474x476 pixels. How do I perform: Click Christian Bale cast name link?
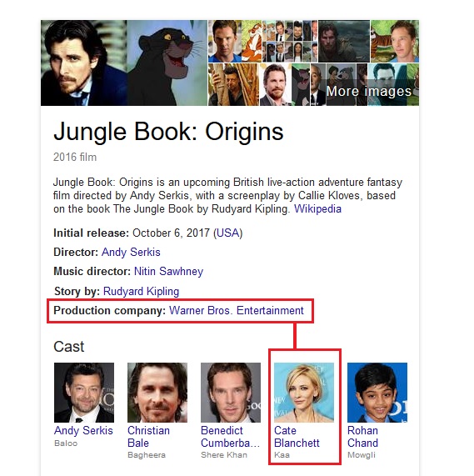tap(148, 437)
